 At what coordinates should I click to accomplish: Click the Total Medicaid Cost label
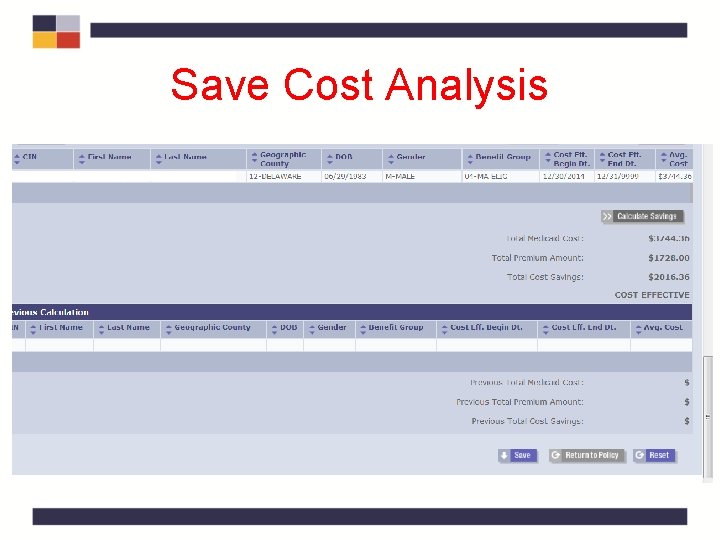click(x=545, y=239)
